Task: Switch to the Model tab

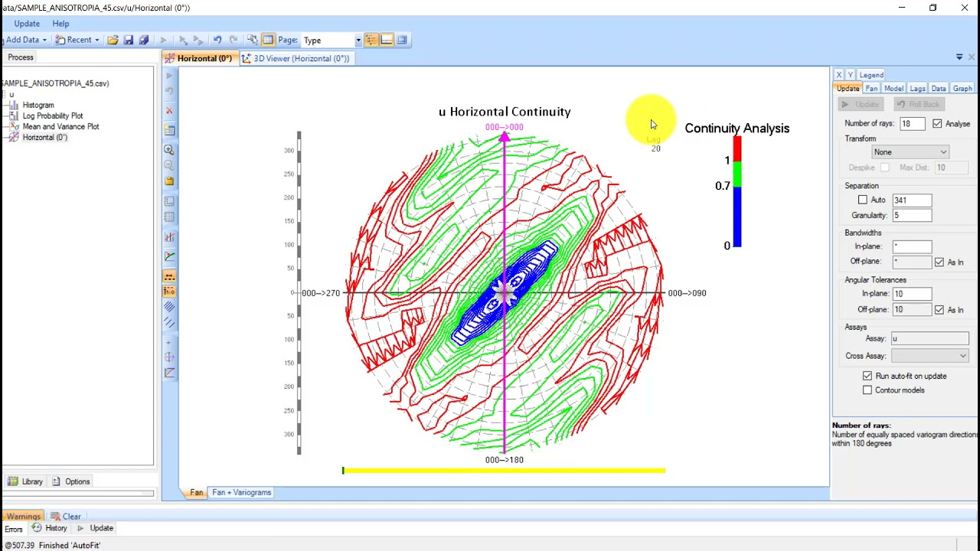Action: click(x=893, y=89)
